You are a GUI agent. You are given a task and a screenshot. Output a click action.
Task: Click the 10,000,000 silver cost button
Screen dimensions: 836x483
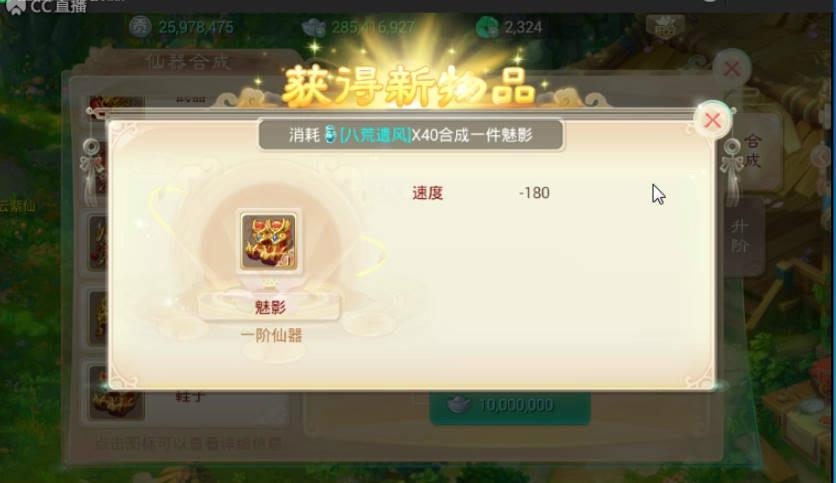510,406
